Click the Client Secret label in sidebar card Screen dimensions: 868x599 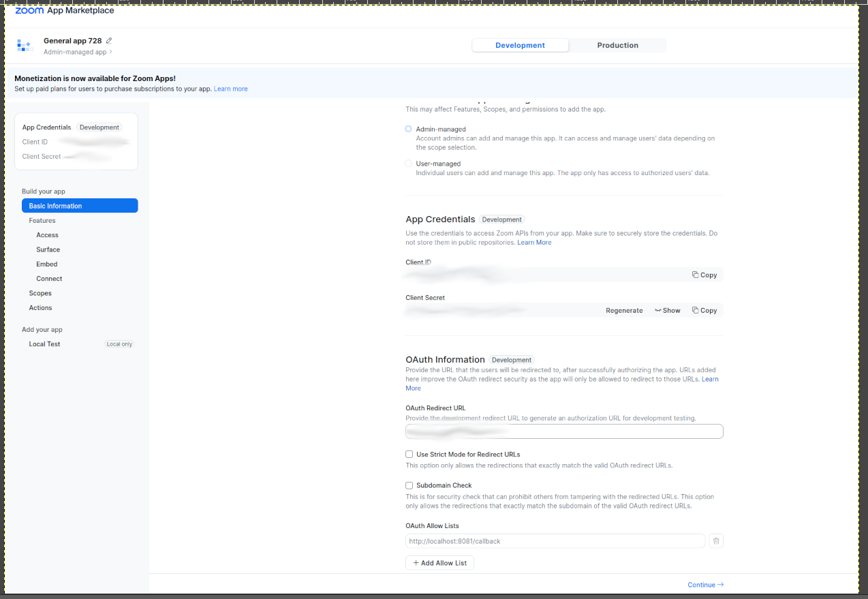42,157
